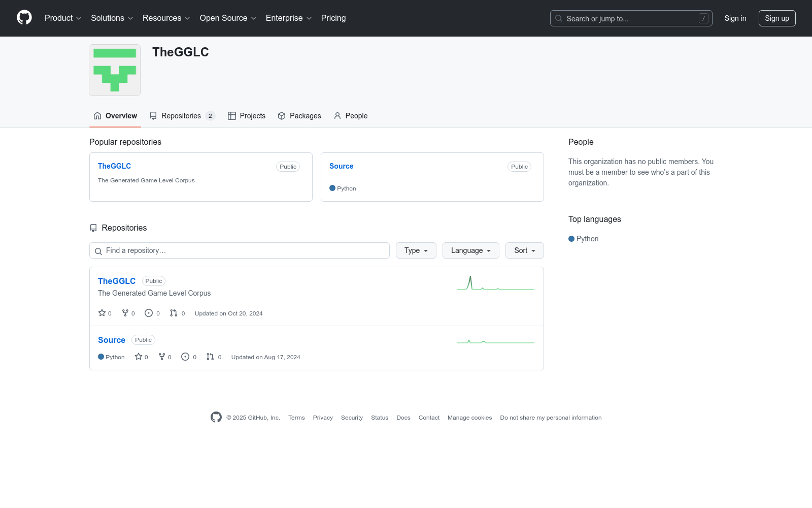Open the Terms footer link
Image resolution: width=812 pixels, height=508 pixels.
(x=296, y=418)
